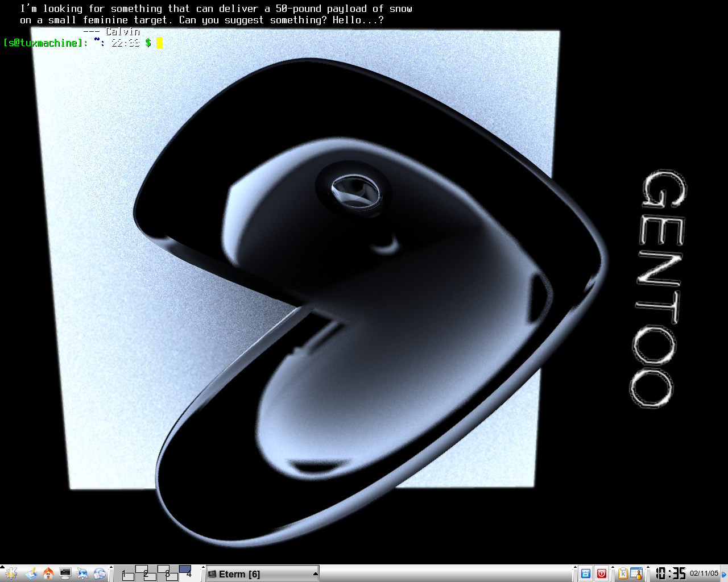Viewport: 728px width, 582px height.
Task: Click the prompt time 22:33
Action: (x=126, y=43)
